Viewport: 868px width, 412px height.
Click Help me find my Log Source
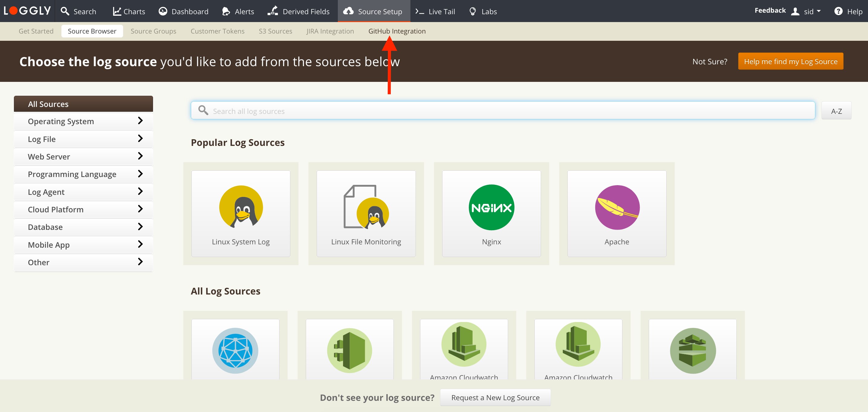click(790, 61)
